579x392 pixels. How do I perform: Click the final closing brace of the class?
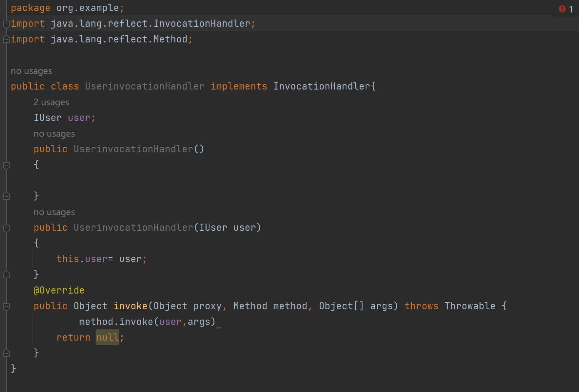[x=13, y=368]
